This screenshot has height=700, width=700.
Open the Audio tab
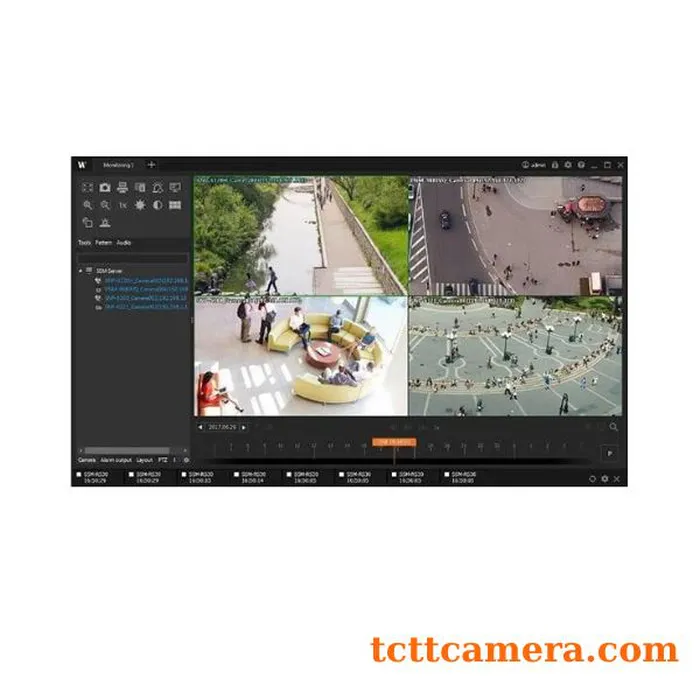[123, 242]
